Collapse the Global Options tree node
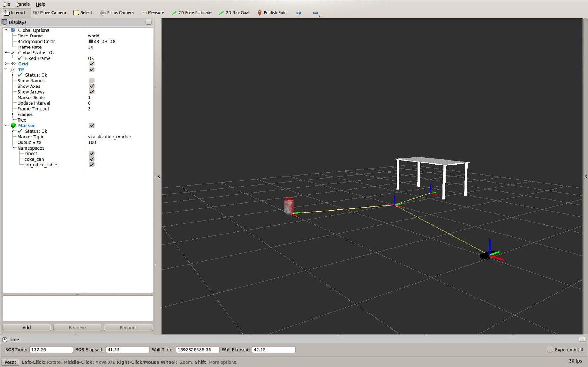 point(6,30)
